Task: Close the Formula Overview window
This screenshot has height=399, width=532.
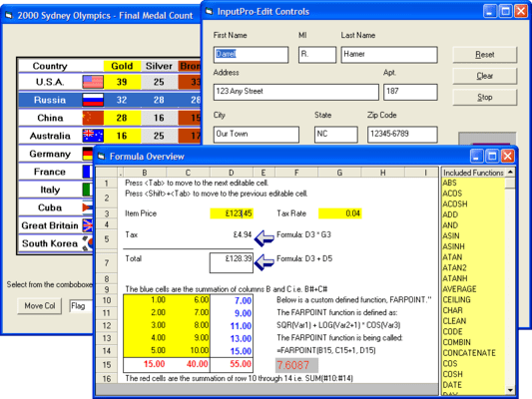Action: (x=508, y=157)
